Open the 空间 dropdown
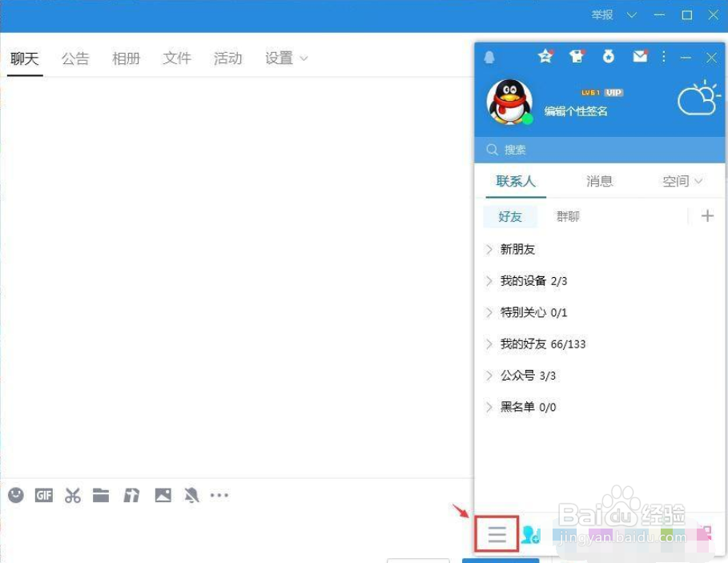The width and height of the screenshot is (728, 563). (x=681, y=181)
